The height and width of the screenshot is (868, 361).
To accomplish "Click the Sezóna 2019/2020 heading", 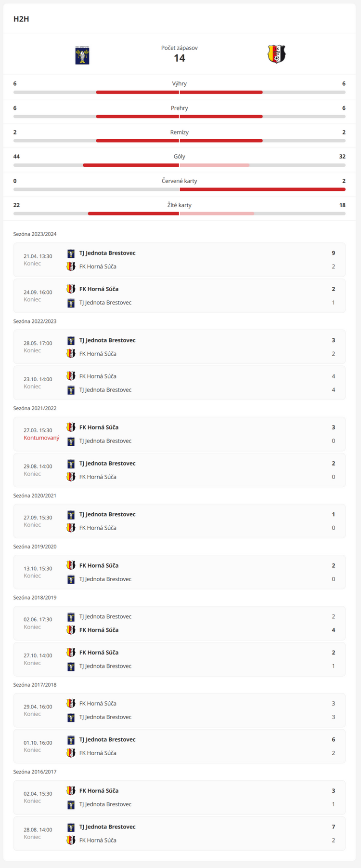I will pyautogui.click(x=35, y=547).
